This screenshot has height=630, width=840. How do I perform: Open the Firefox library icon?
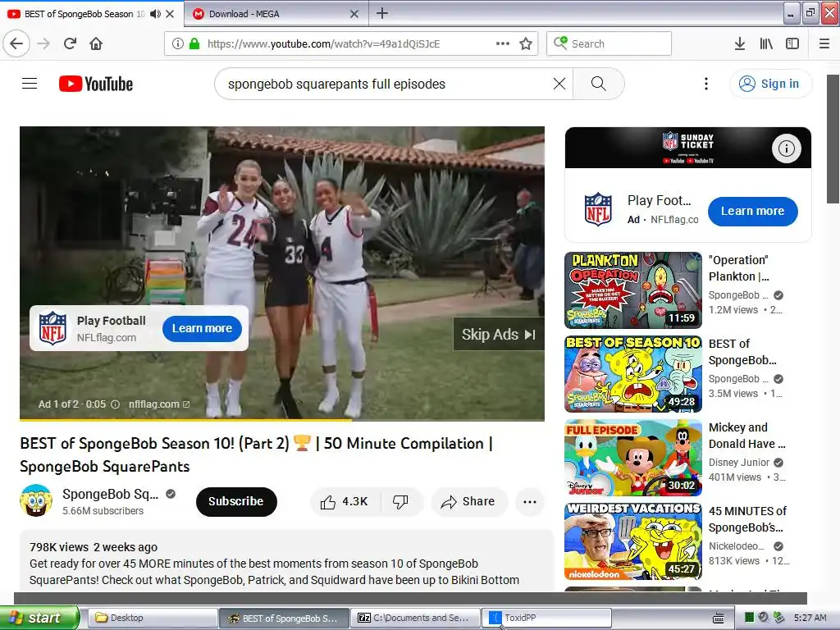[x=766, y=43]
